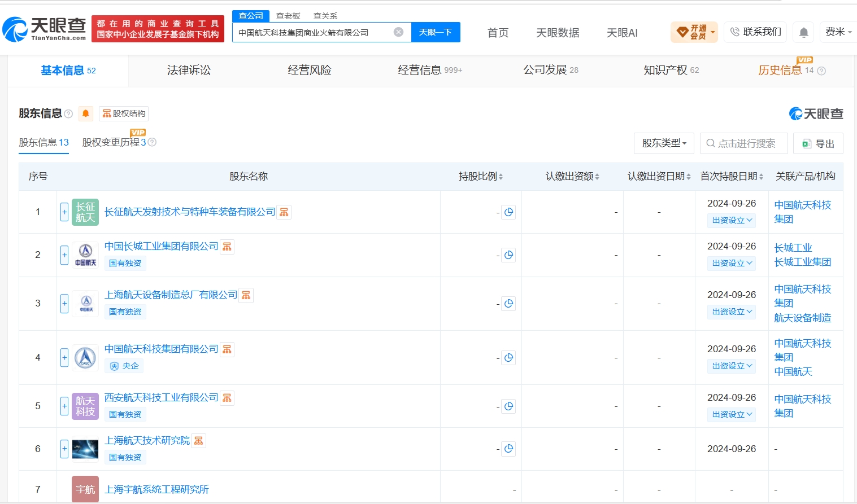Clear the search box with X icon
857x504 pixels.
398,32
